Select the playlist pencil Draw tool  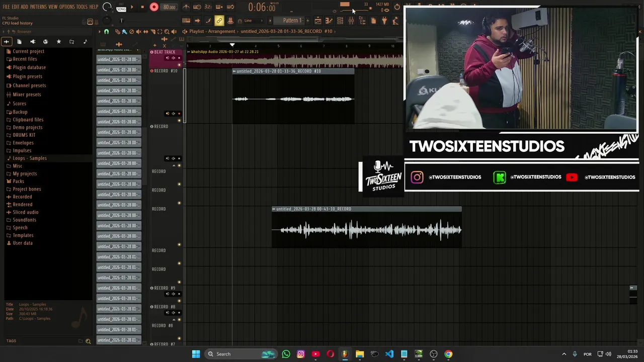coord(117,32)
